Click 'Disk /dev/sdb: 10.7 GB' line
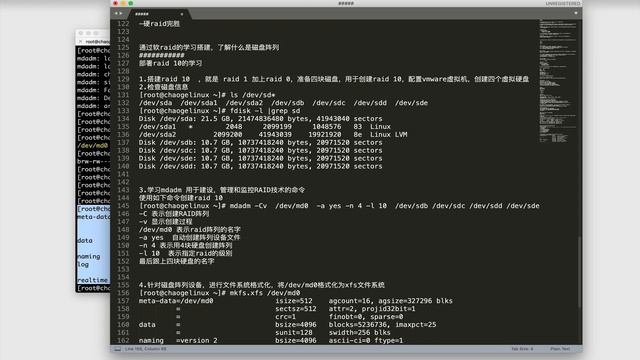640x360 pixels. (x=260, y=142)
